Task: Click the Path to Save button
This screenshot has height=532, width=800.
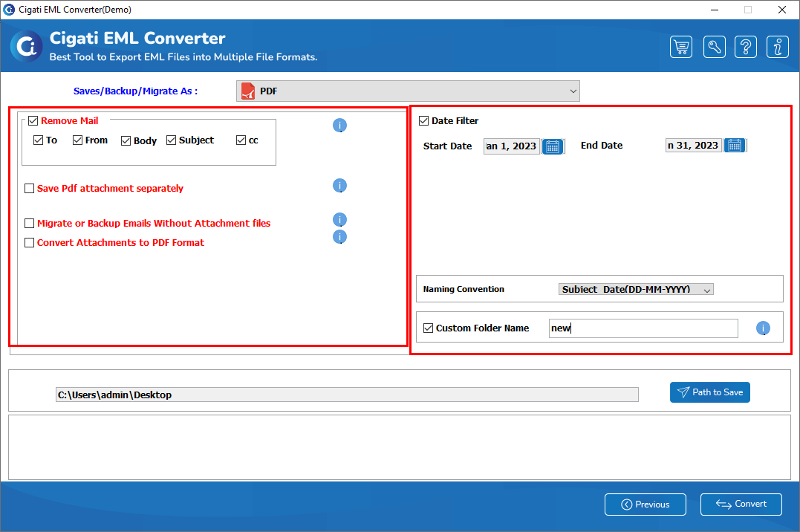Action: pos(709,392)
